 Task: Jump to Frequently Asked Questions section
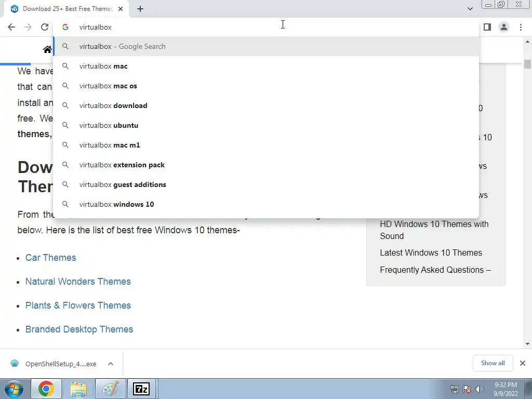click(x=435, y=270)
